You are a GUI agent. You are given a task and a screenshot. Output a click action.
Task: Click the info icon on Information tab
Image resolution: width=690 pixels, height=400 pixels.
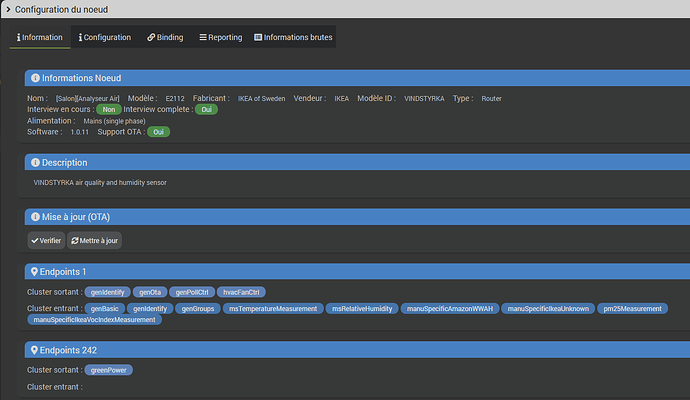click(x=18, y=37)
